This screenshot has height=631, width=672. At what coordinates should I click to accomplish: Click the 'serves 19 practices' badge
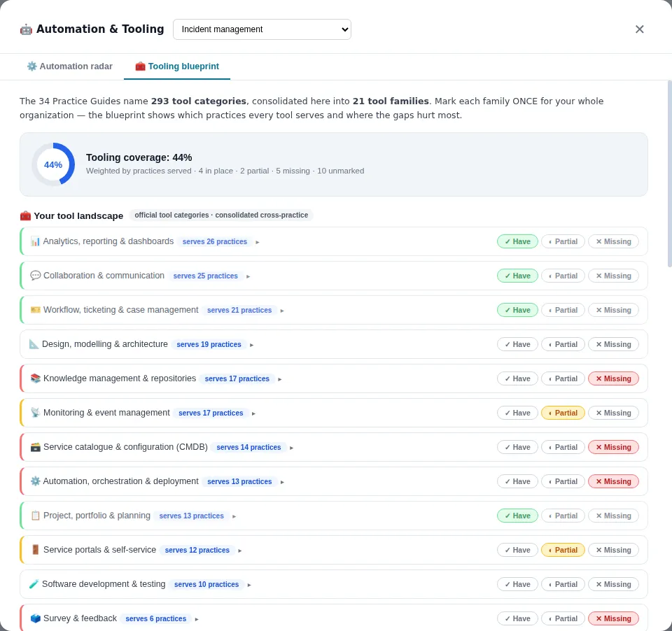[209, 344]
